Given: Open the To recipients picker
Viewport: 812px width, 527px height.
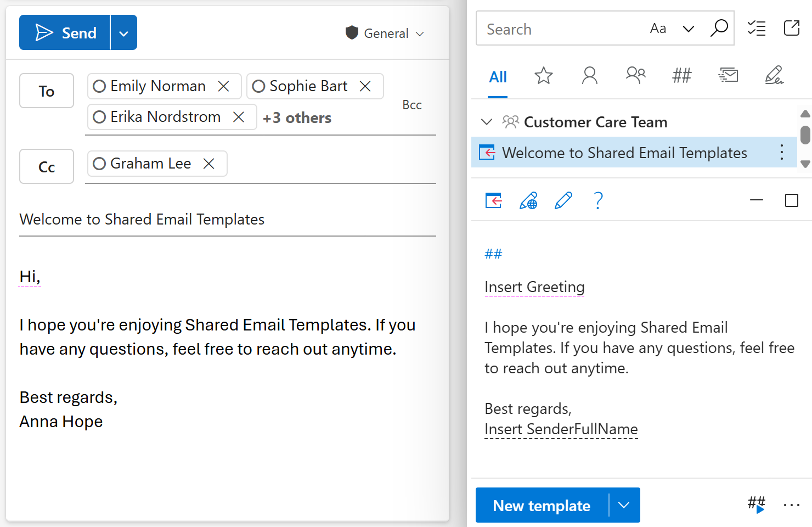Looking at the screenshot, I should pos(47,91).
